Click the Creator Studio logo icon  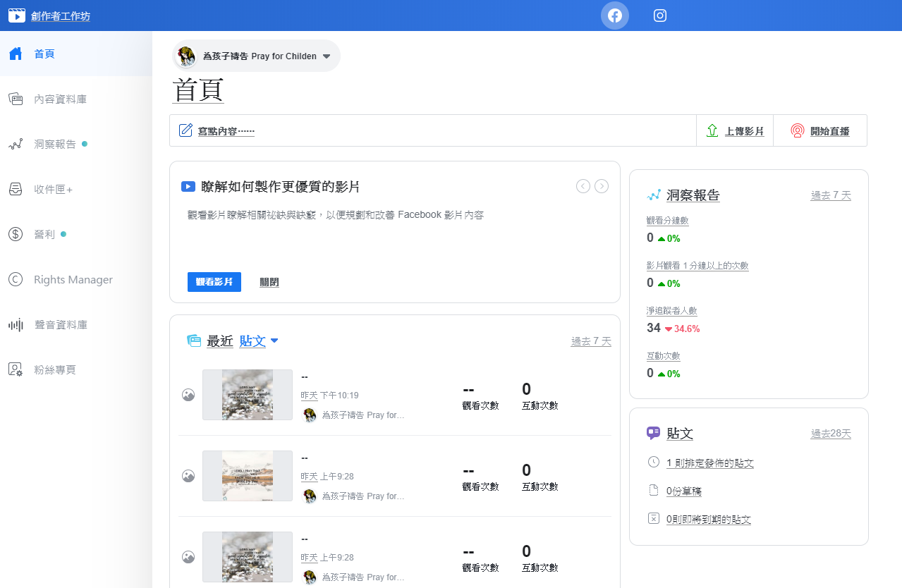pos(16,16)
